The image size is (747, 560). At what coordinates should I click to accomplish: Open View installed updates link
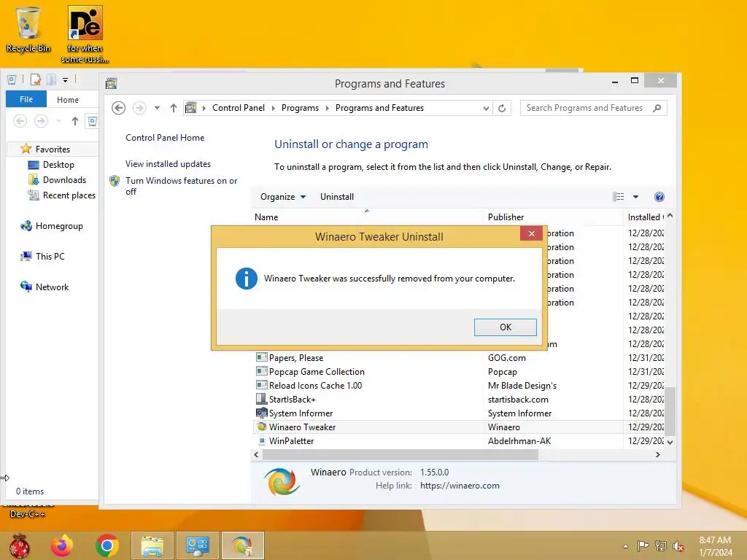(x=168, y=164)
